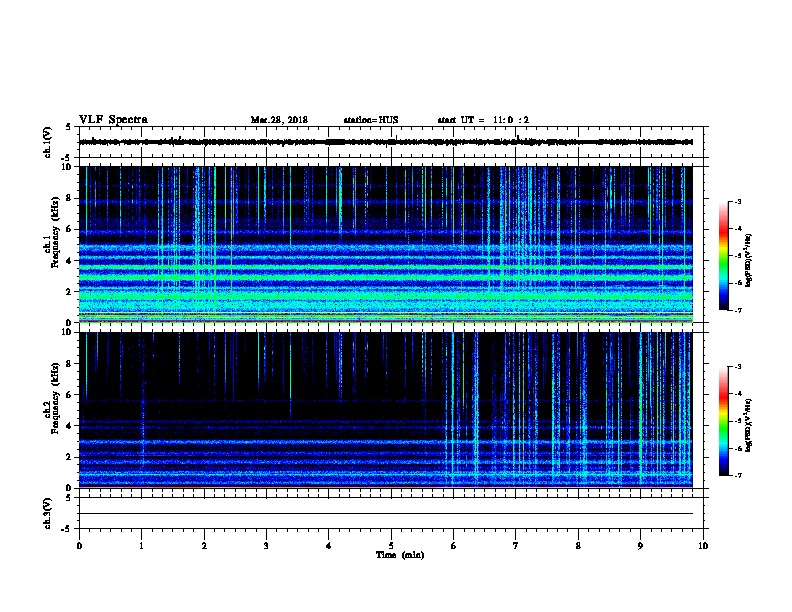The image size is (792, 612).
Task: Click the ch.2 spectrogram color bar
Action: tap(723, 421)
